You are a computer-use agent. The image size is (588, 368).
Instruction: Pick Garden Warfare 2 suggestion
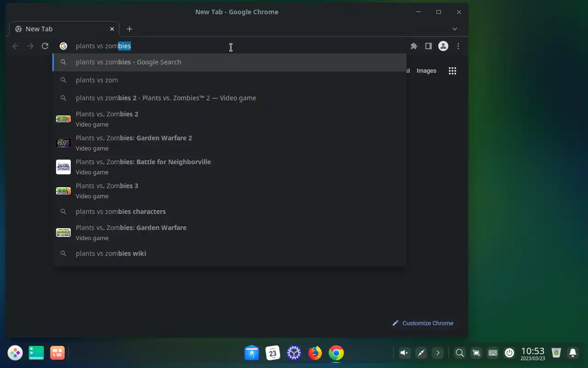[230, 143]
